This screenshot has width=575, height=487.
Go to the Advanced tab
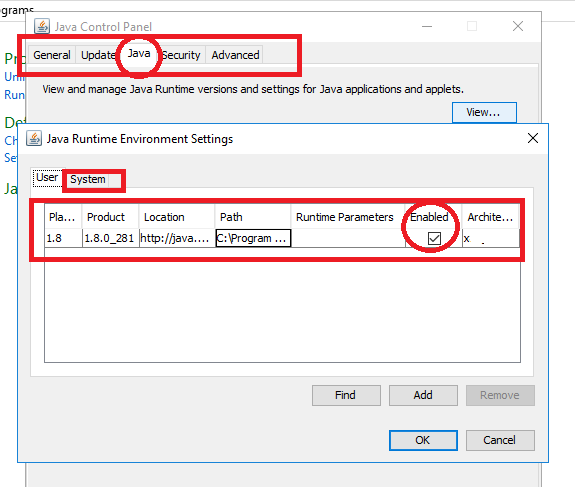(x=235, y=55)
